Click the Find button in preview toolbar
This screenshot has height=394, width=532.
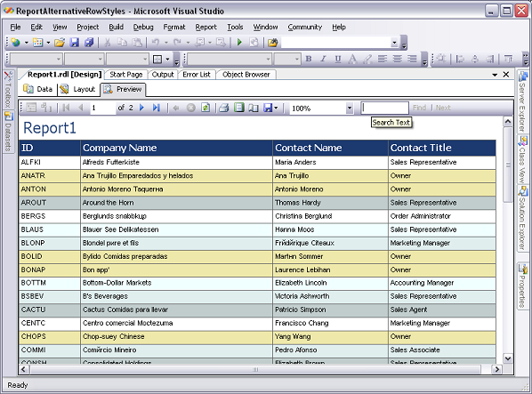coord(419,108)
